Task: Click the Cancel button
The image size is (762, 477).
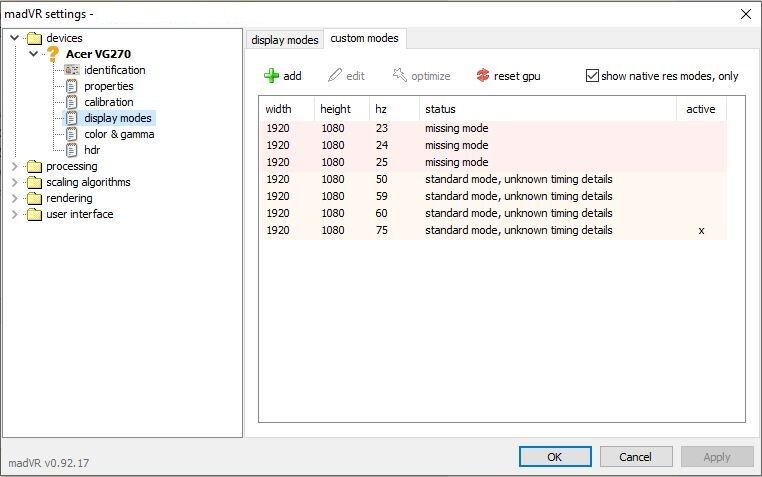Action: coord(636,457)
